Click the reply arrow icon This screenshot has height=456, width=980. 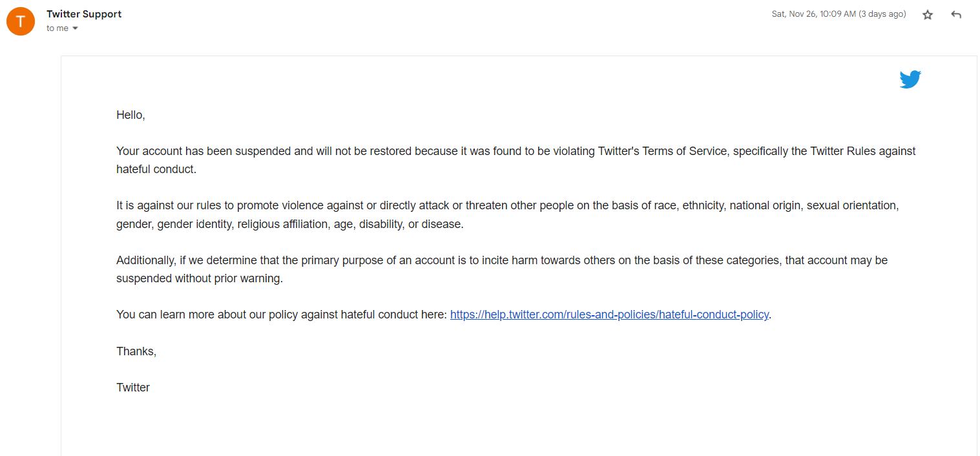(x=956, y=15)
